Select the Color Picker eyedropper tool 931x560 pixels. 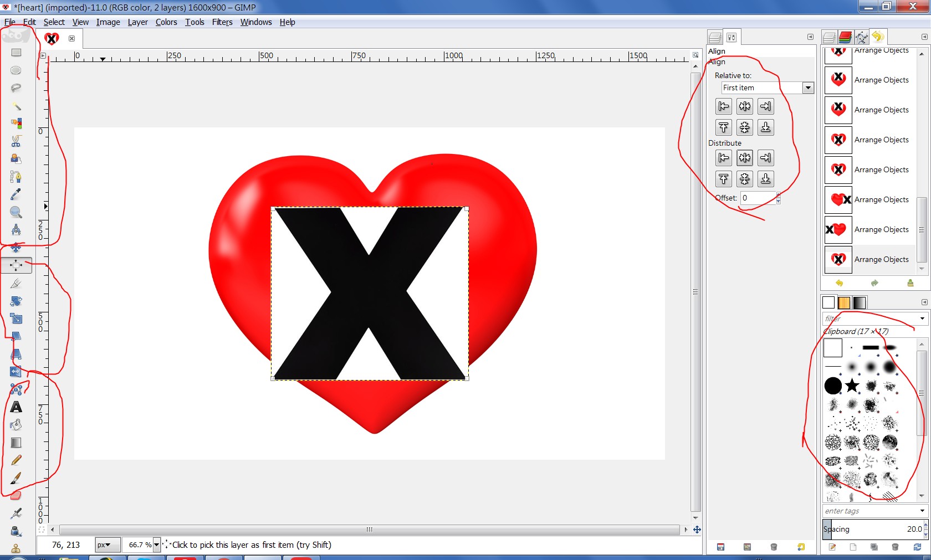[16, 194]
